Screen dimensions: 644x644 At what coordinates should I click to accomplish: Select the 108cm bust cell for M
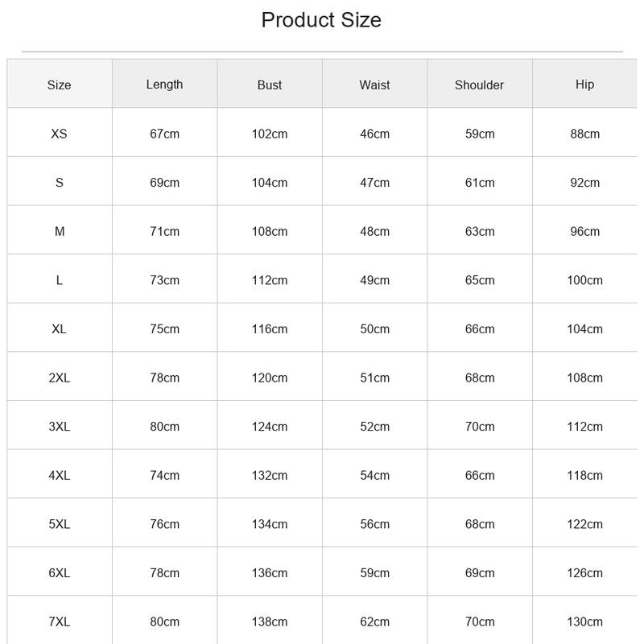(270, 232)
